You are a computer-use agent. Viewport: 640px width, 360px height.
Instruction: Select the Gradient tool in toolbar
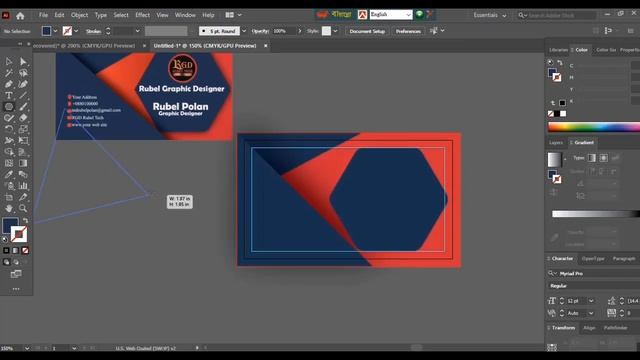[x=23, y=163]
